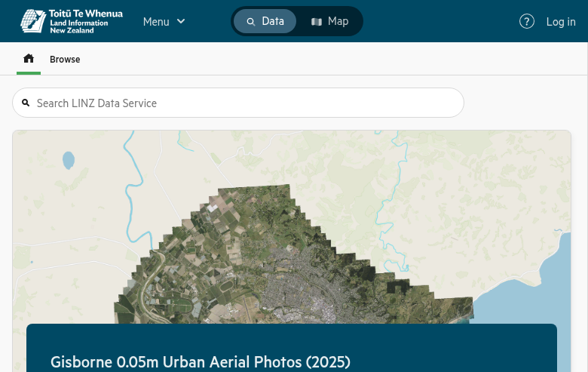Click the folded map icon beside Map
The height and width of the screenshot is (372, 588).
click(317, 21)
